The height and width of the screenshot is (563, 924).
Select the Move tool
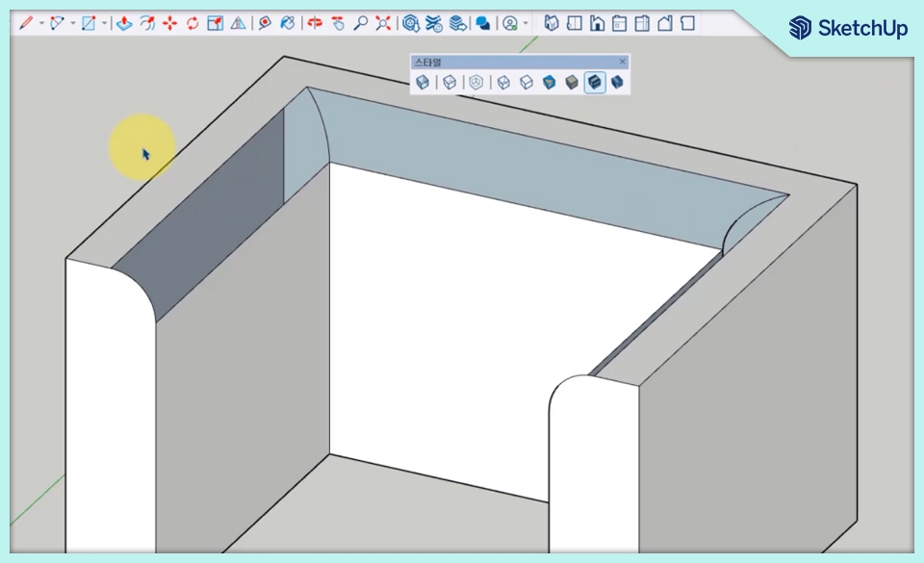(170, 23)
